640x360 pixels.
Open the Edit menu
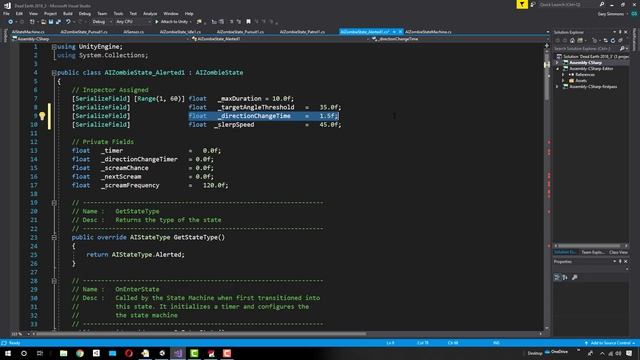[19, 13]
